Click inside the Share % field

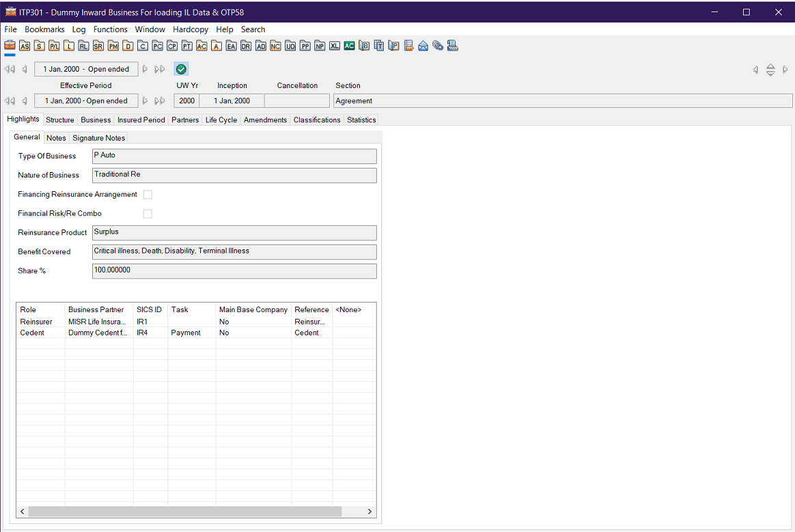(x=234, y=270)
